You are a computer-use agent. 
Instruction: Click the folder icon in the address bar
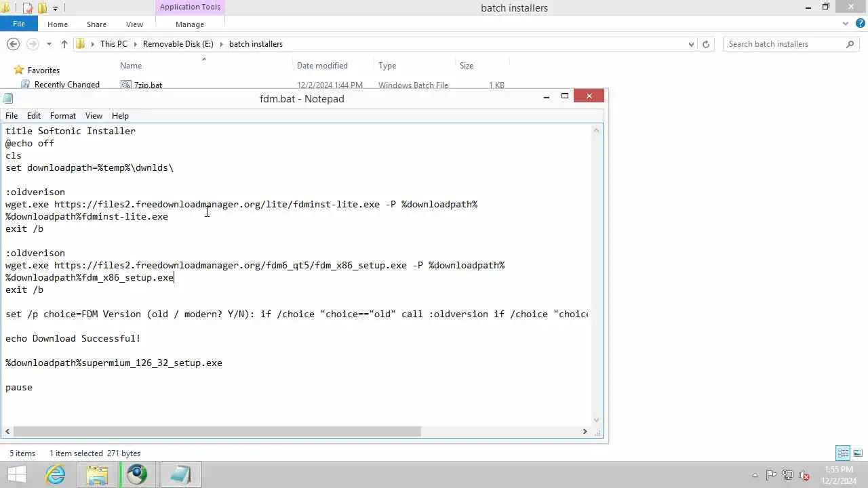[x=81, y=44]
